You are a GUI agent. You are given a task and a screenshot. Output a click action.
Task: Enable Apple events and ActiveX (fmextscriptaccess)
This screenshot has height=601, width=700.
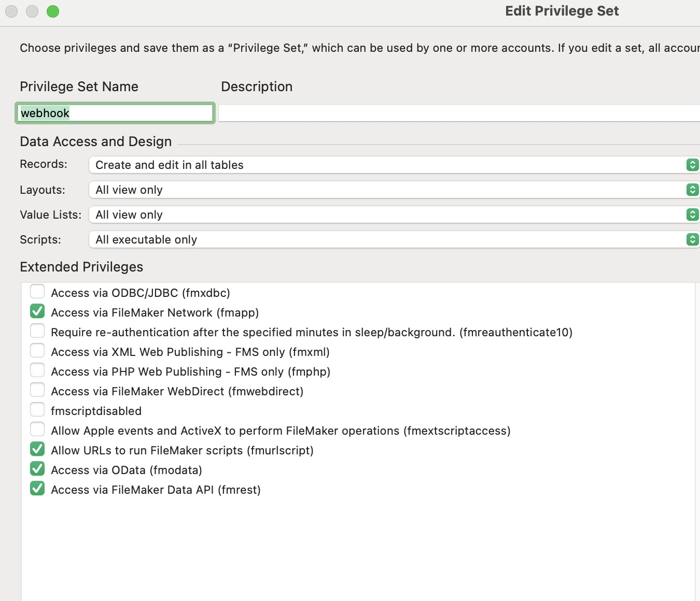point(37,430)
